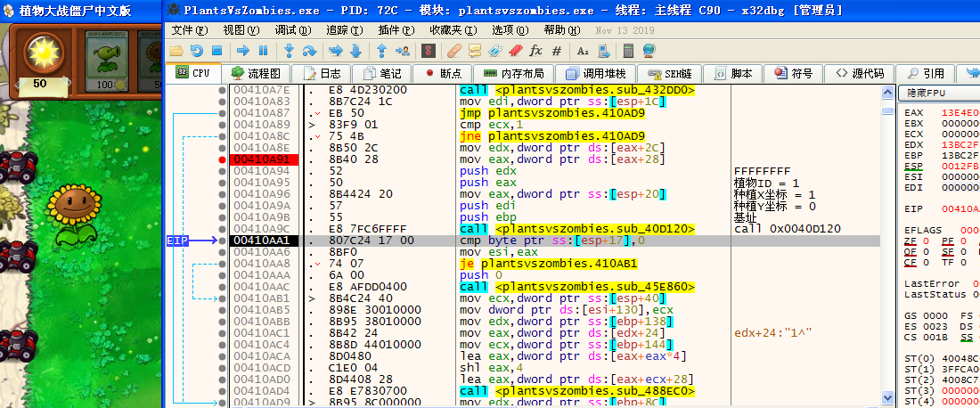Viewport: 980px width, 408px height.
Task: Open the 插件 menu
Action: (x=396, y=30)
